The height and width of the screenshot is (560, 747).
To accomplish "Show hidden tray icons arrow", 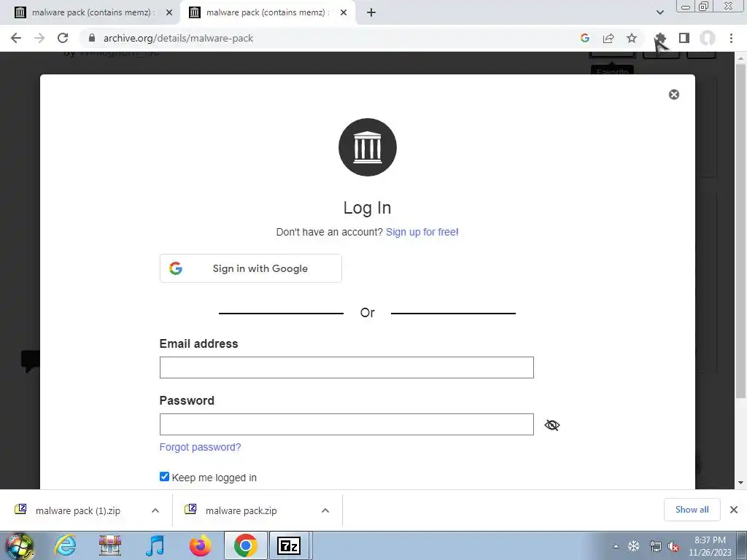I will [x=616, y=546].
